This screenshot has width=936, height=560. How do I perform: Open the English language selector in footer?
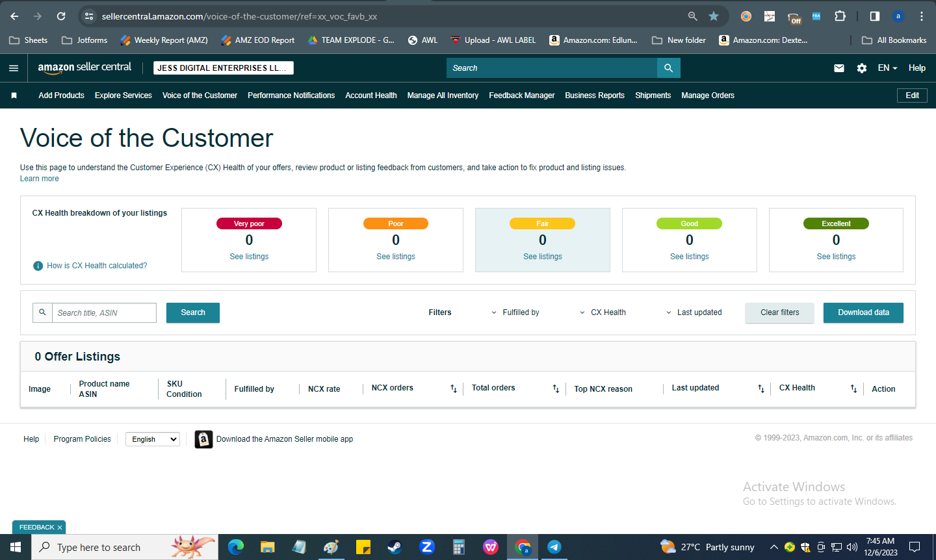click(x=153, y=439)
